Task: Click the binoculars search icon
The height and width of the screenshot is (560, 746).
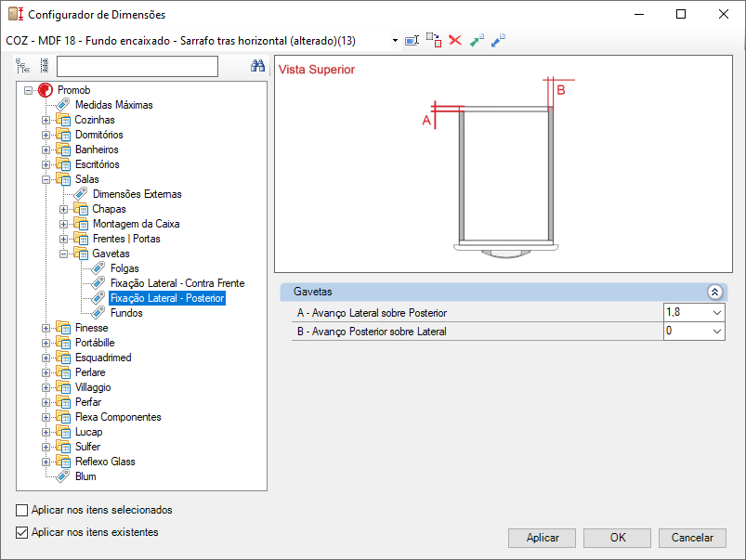Action: tap(258, 66)
